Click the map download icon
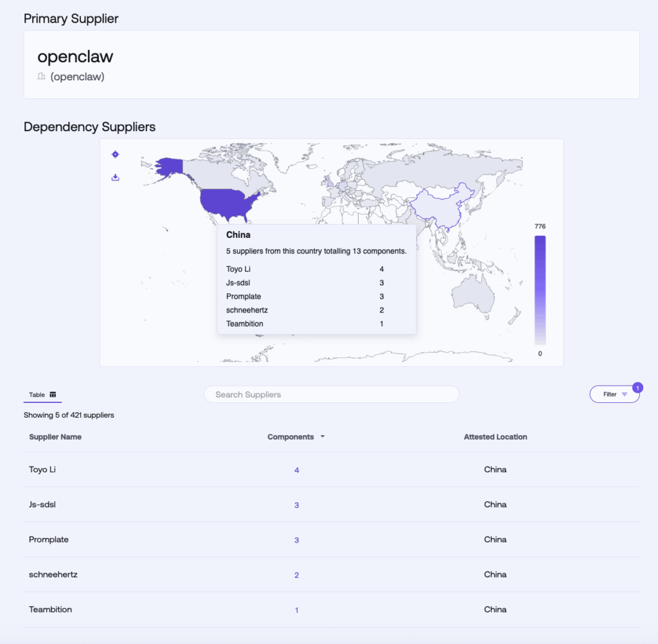 tap(116, 177)
